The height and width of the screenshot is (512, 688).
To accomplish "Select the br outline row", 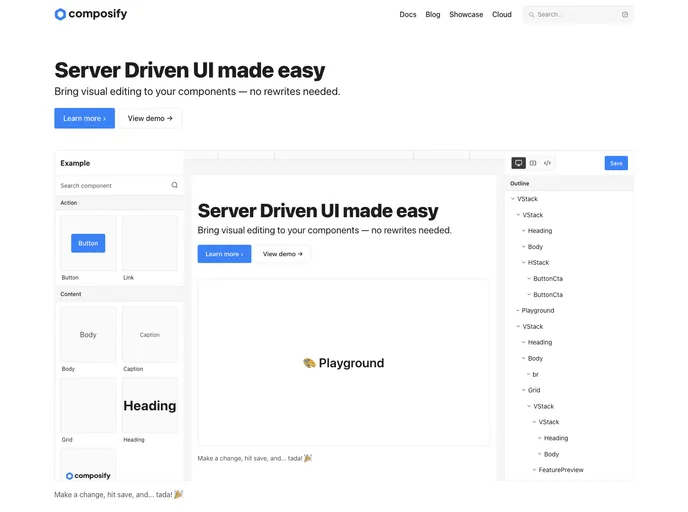I will pyautogui.click(x=569, y=374).
